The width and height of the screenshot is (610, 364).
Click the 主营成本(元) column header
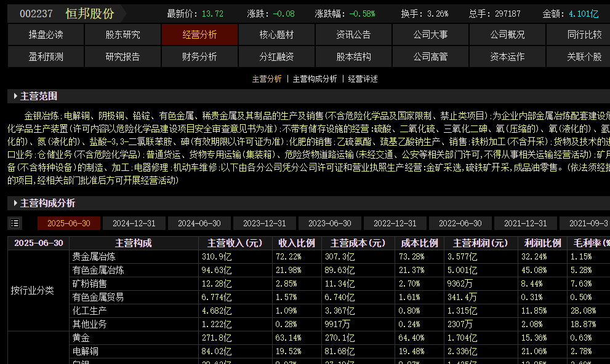[x=358, y=243]
